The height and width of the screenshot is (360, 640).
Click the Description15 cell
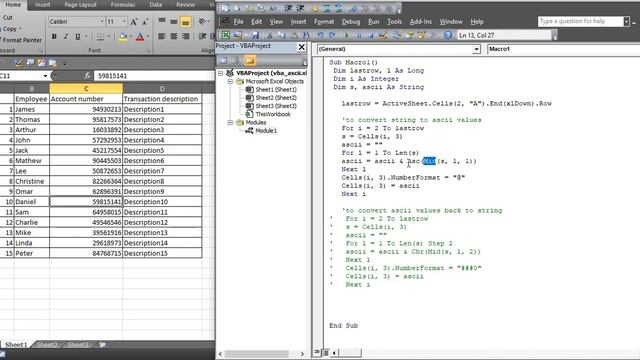(162, 253)
